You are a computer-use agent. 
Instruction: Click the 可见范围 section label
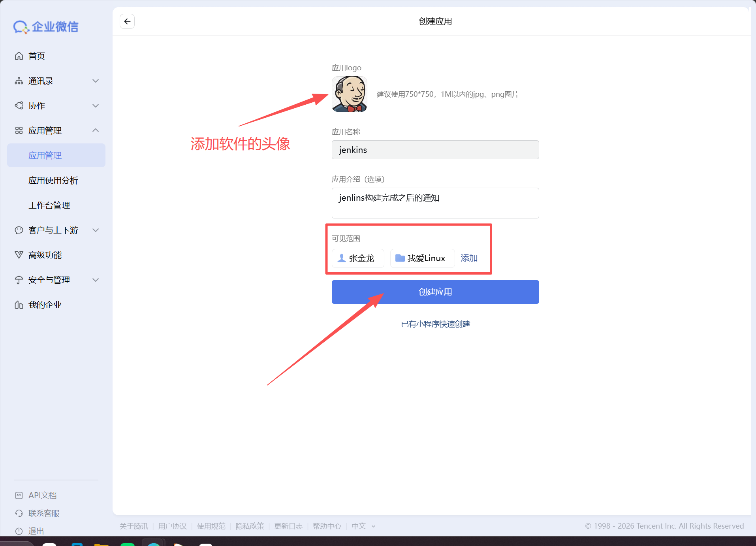click(x=346, y=239)
